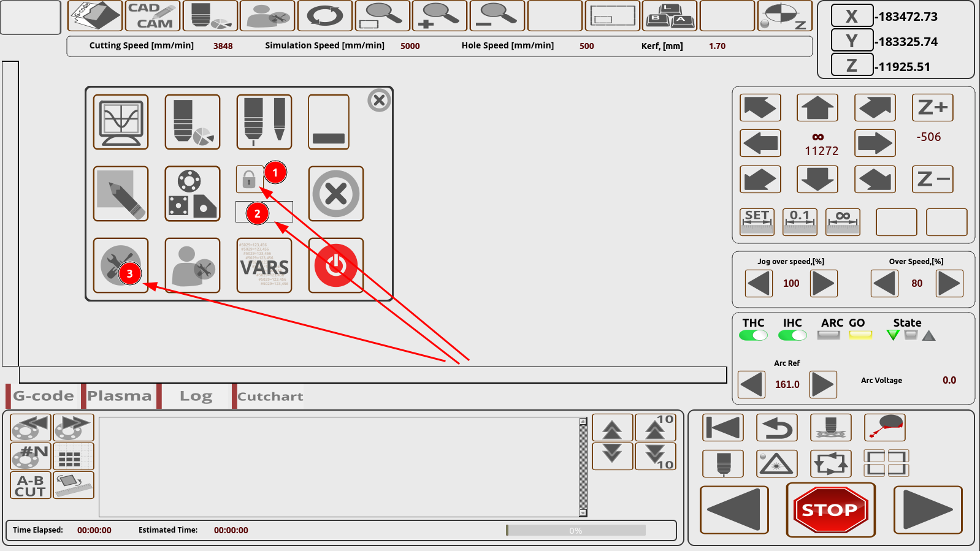Decrease Over Speed percentage
The image size is (980, 551).
click(884, 284)
